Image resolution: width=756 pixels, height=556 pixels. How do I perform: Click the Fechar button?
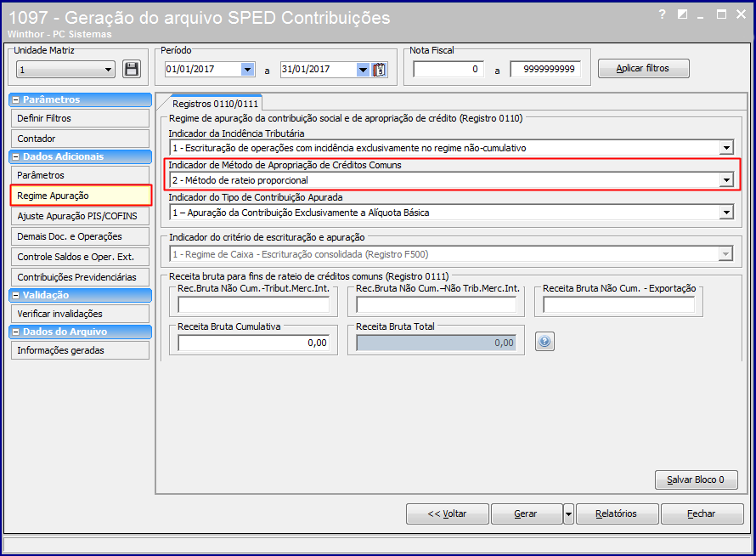click(702, 514)
